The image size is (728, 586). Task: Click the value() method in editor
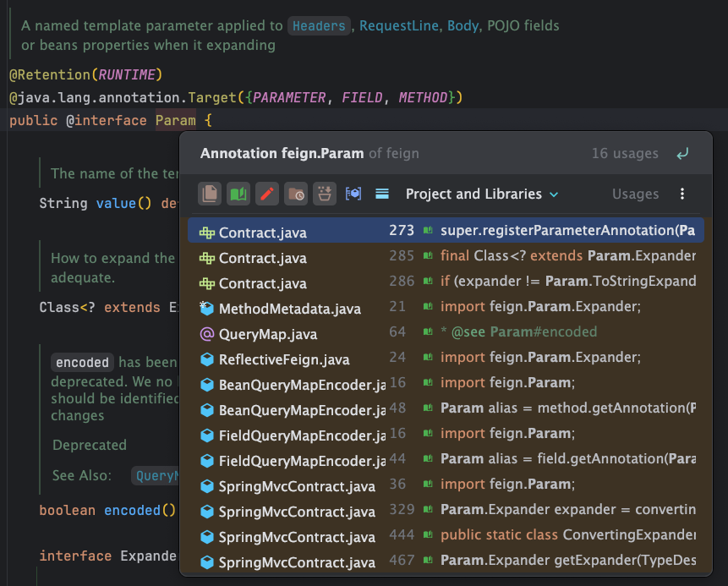(123, 204)
